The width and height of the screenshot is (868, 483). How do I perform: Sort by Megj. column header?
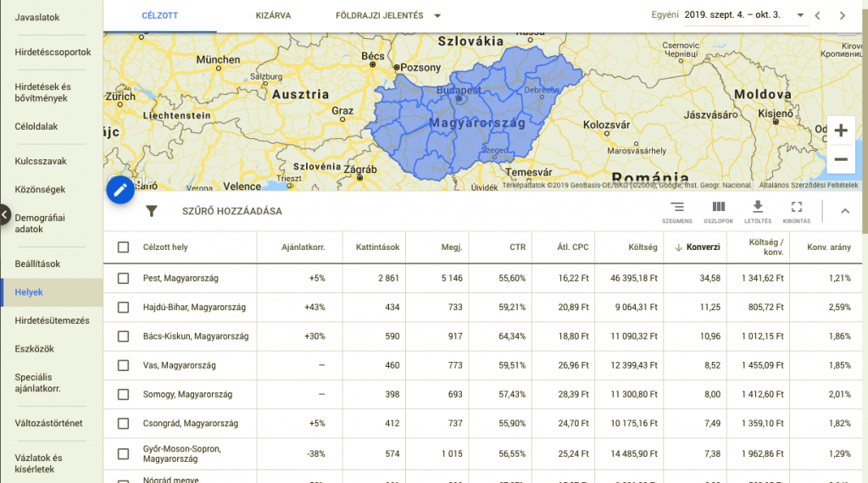452,247
